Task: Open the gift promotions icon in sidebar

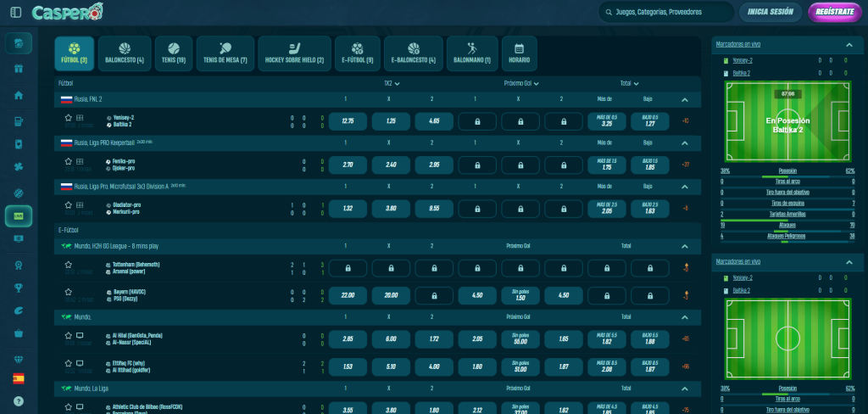Action: (19, 69)
